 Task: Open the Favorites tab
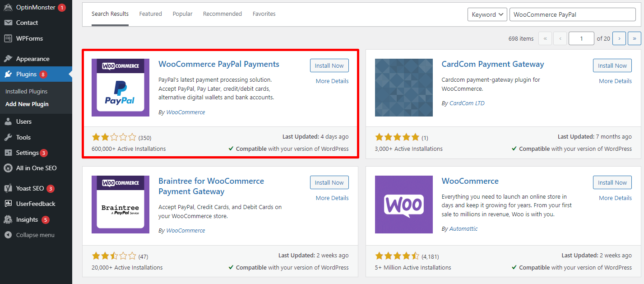[264, 14]
